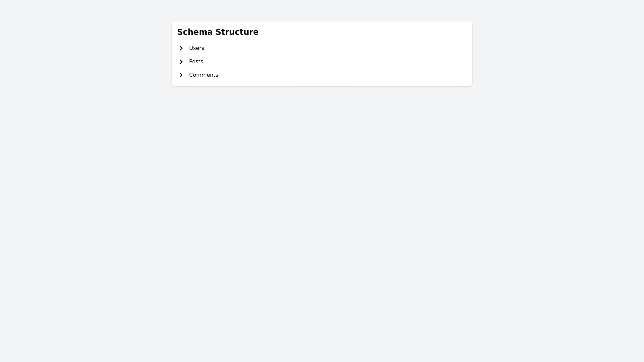This screenshot has height=362, width=644.
Task: Expand the Users node chevron
Action: click(181, 48)
